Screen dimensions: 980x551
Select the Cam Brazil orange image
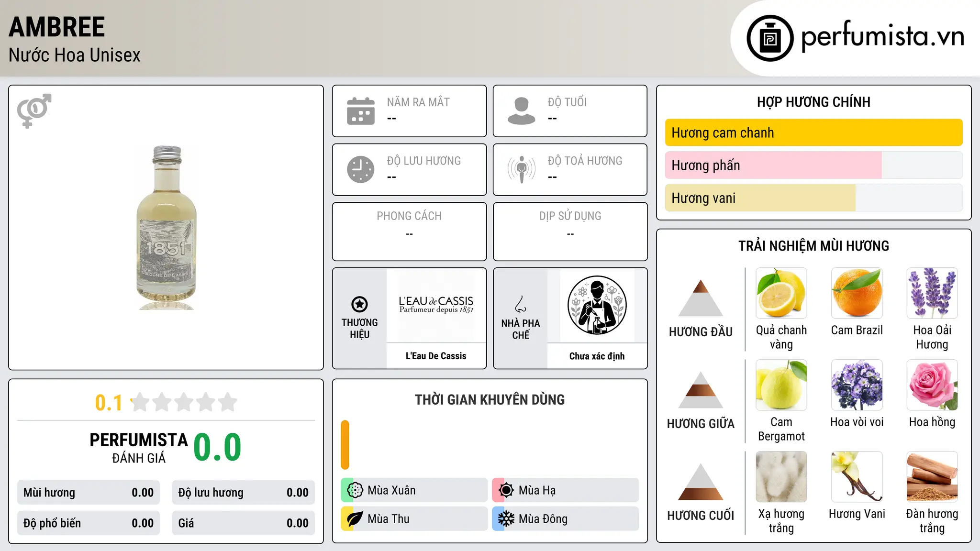click(857, 293)
